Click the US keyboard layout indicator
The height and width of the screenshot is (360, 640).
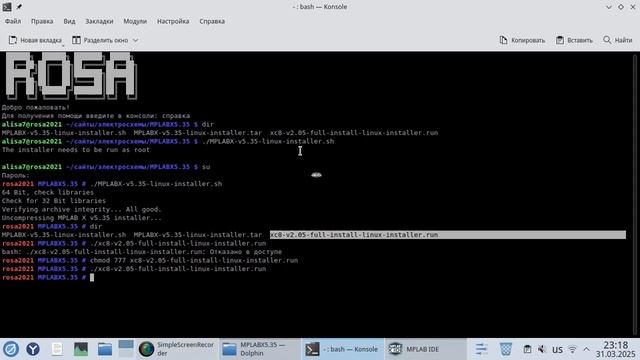[x=557, y=350]
